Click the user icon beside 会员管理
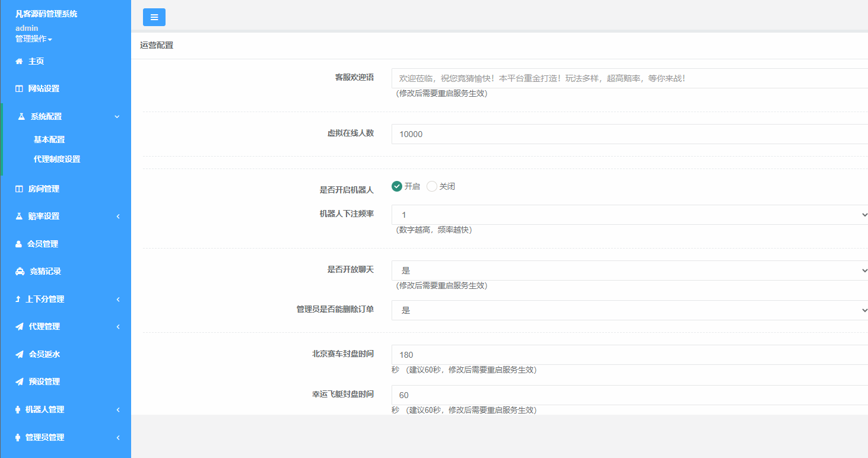The image size is (868, 458). pyautogui.click(x=18, y=244)
